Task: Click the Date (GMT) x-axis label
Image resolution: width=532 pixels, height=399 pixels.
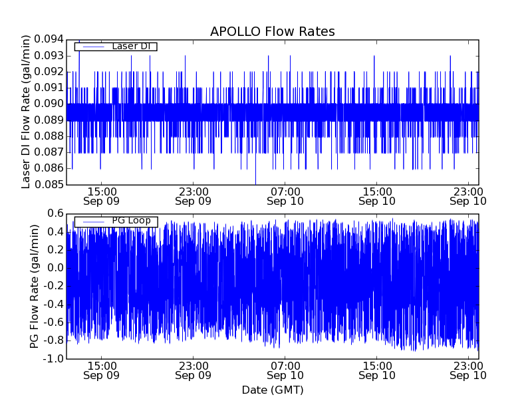Action: point(272,389)
